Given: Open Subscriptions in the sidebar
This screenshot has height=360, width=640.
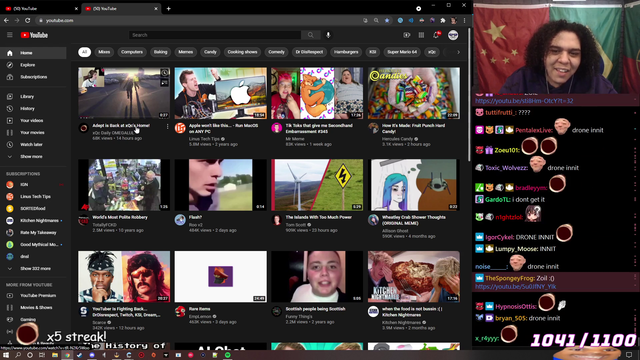Looking at the screenshot, I should [33, 77].
